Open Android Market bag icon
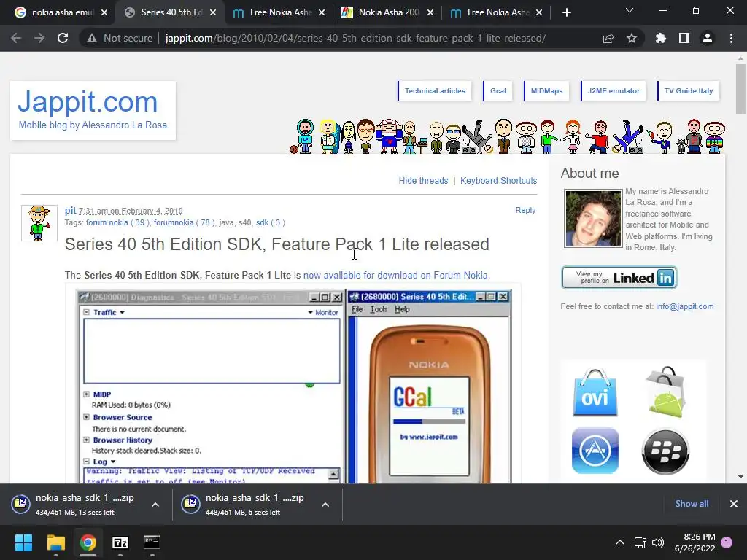The width and height of the screenshot is (747, 560). tap(665, 392)
